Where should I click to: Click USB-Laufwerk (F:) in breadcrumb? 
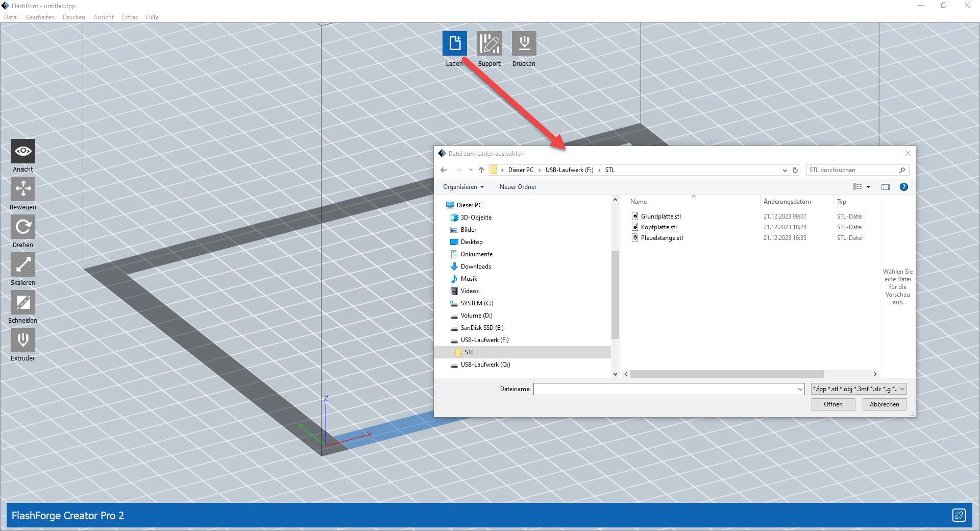570,170
